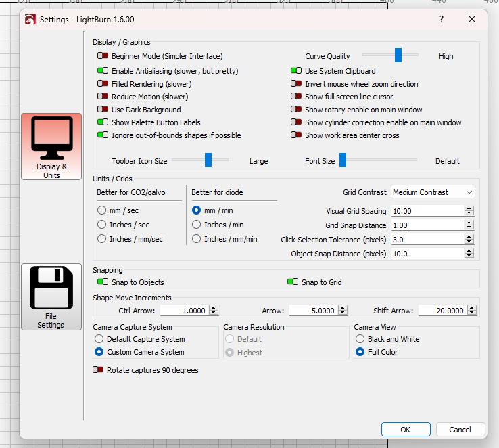The width and height of the screenshot is (499, 448).
Task: Toggle Show cylinder correction enable on main window
Action: click(296, 122)
